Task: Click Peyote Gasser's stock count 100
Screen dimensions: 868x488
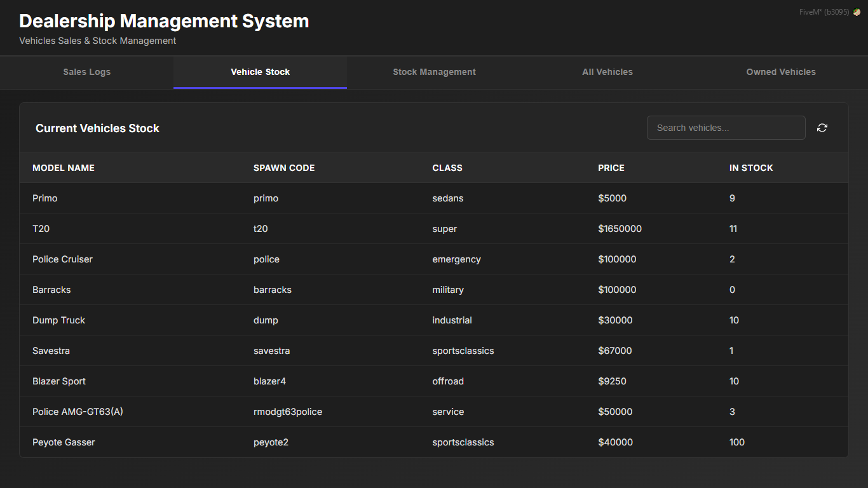Action: coord(737,442)
